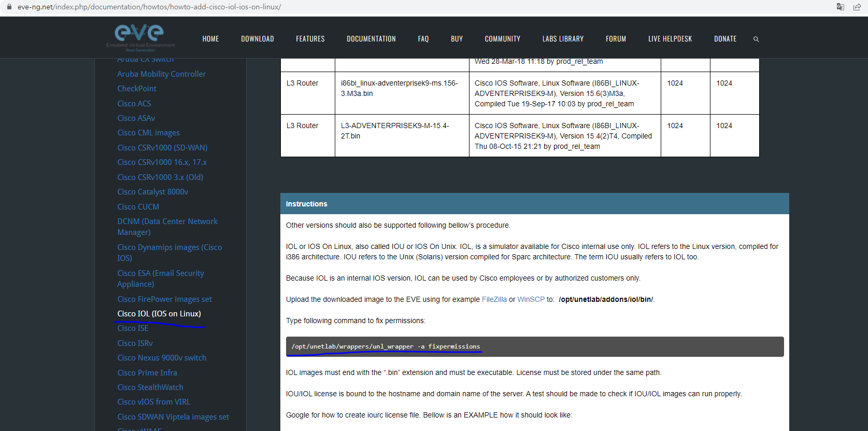Open Cisco Prime Infra sidebar link

pos(147,373)
